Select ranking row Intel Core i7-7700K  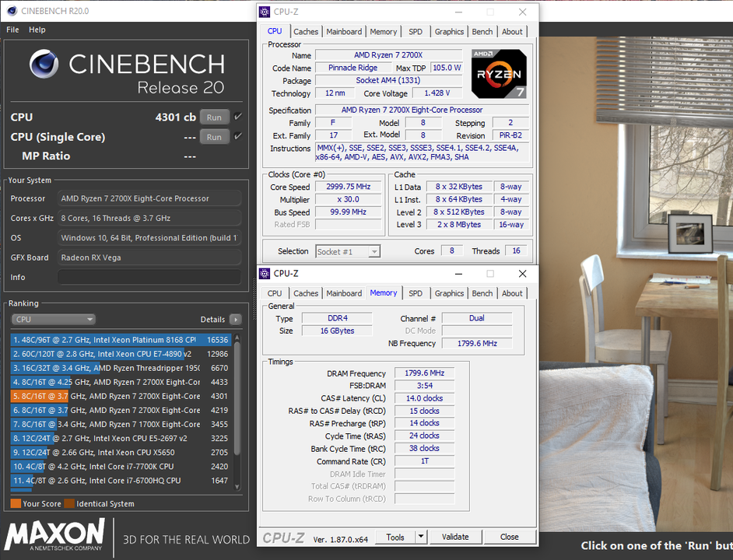[x=120, y=466]
